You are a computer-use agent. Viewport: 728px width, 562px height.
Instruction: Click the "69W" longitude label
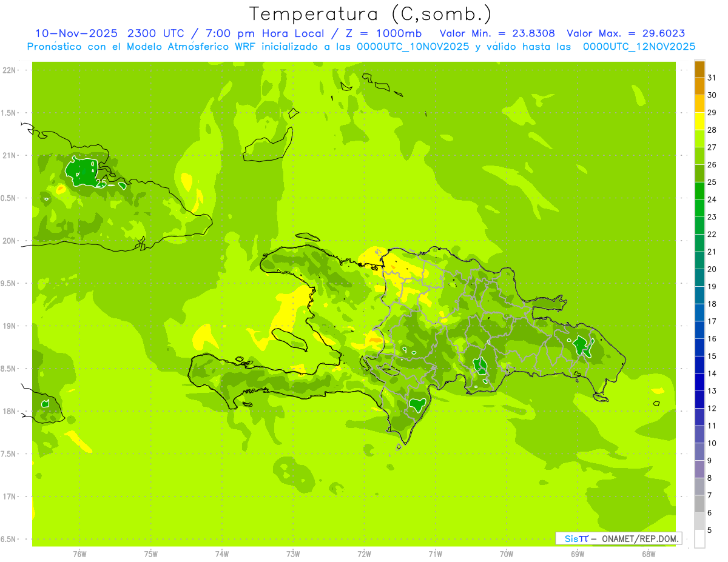pos(578,554)
